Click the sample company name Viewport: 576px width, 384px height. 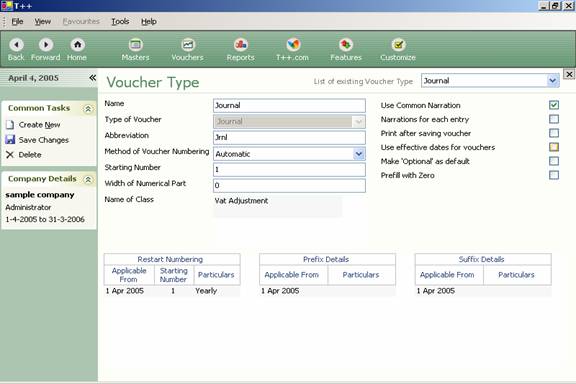tap(40, 195)
